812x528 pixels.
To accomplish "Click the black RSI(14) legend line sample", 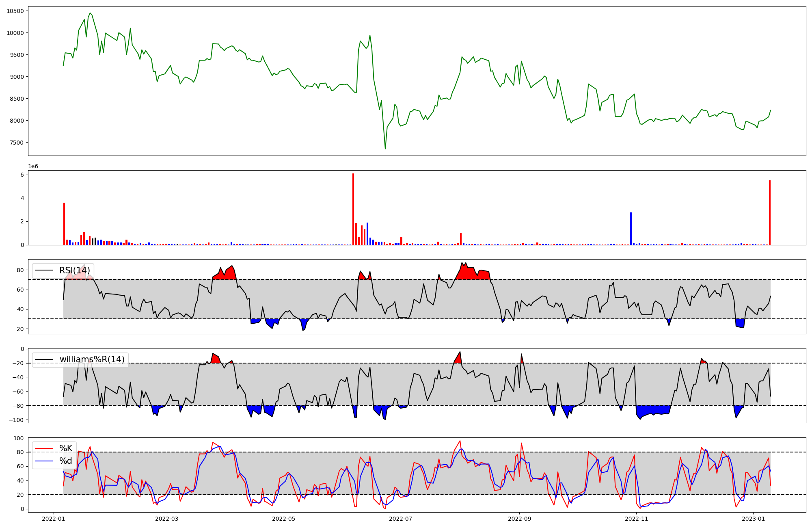I will (x=44, y=270).
